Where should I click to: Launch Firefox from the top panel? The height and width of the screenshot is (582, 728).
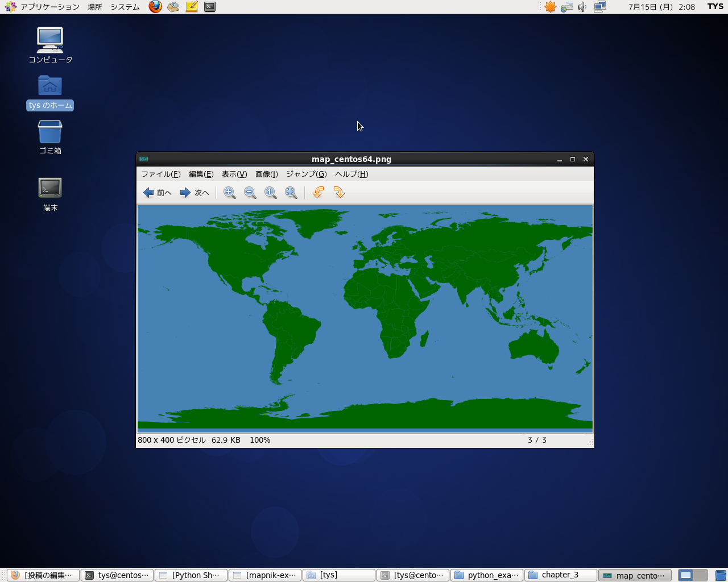[155, 7]
